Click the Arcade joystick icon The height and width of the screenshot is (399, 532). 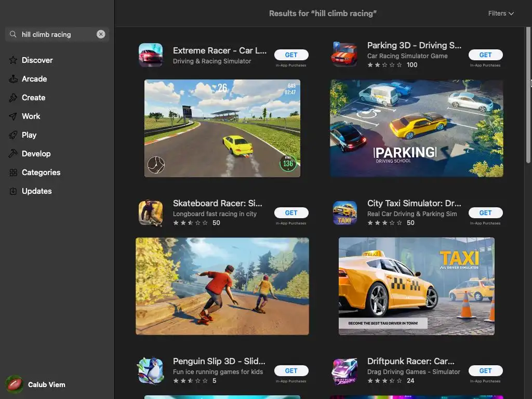[x=13, y=79]
